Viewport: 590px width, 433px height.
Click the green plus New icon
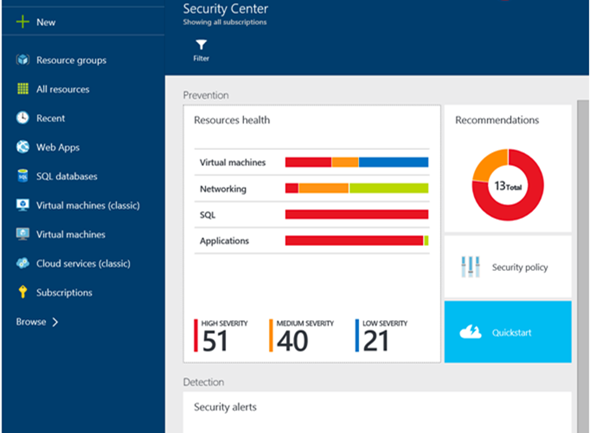23,22
